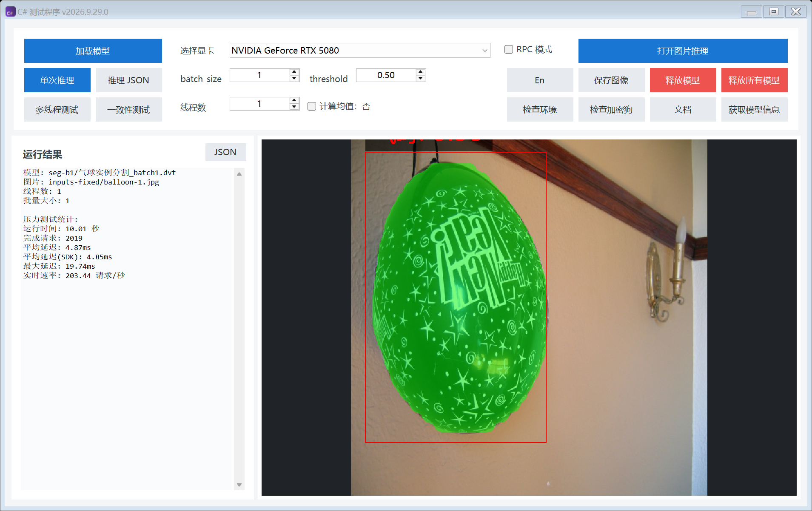
Task: Click the 加载模型 button
Action: tap(93, 51)
